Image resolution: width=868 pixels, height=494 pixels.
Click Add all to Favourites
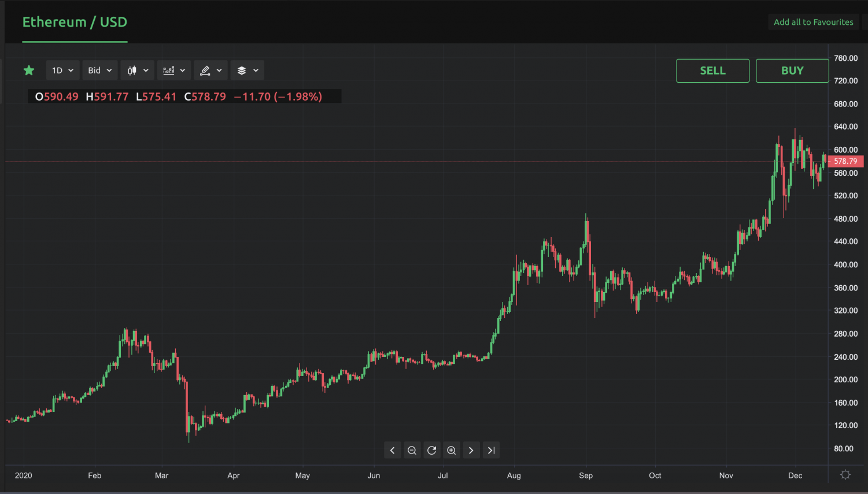(813, 22)
